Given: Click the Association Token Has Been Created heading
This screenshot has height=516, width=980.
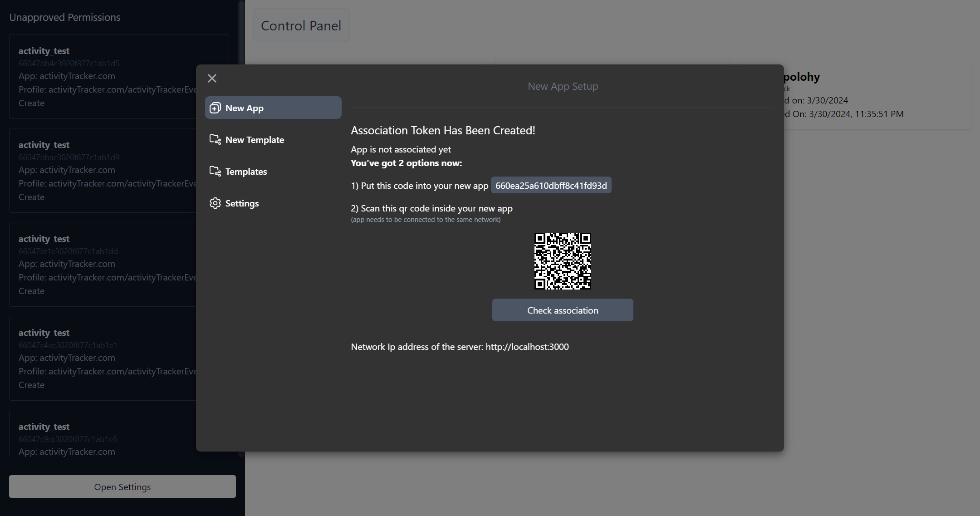Looking at the screenshot, I should click(x=443, y=130).
